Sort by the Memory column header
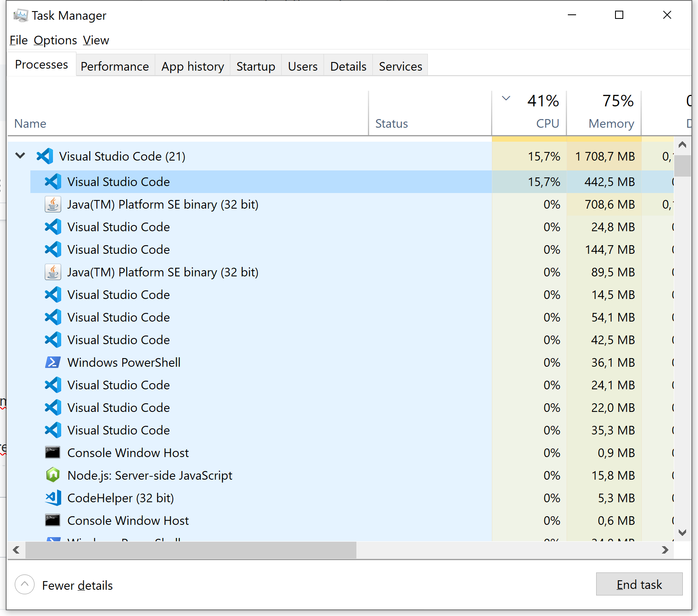The image size is (698, 616). pyautogui.click(x=604, y=113)
